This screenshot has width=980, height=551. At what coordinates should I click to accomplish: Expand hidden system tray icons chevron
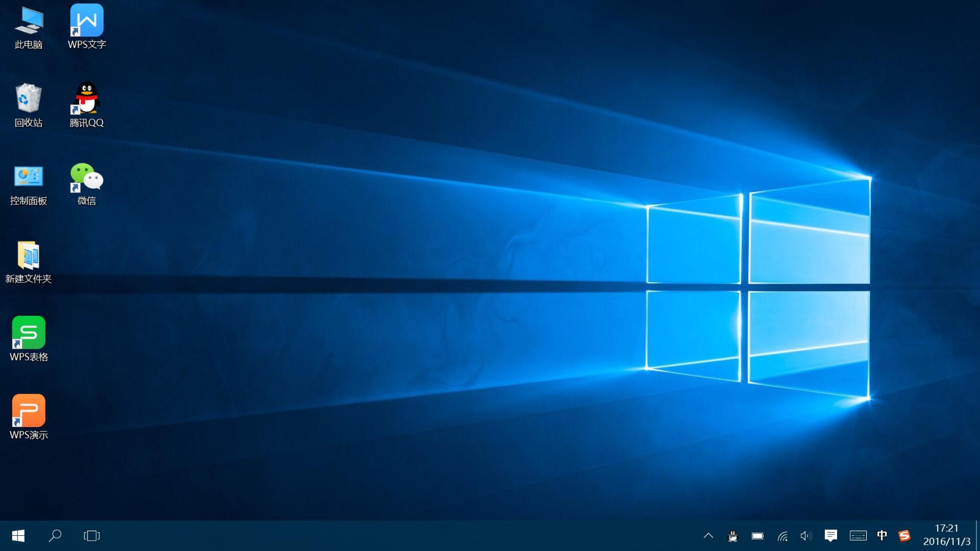[708, 536]
